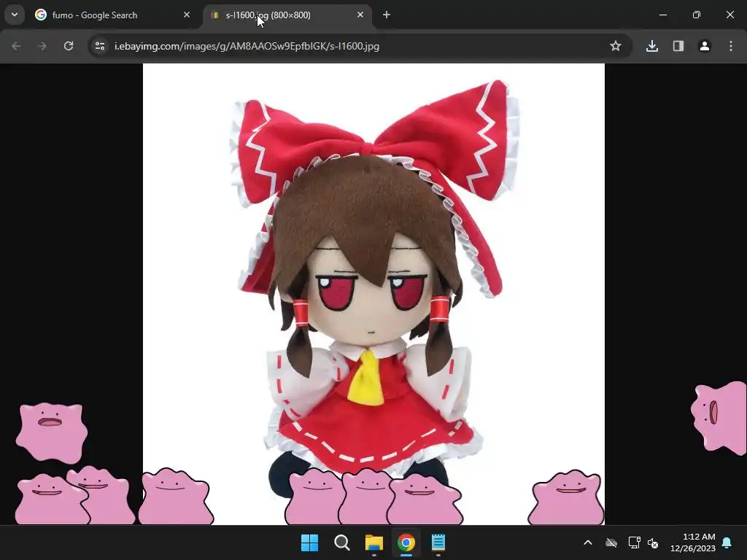Open the network status tray icon
747x560 pixels.
pos(634,542)
